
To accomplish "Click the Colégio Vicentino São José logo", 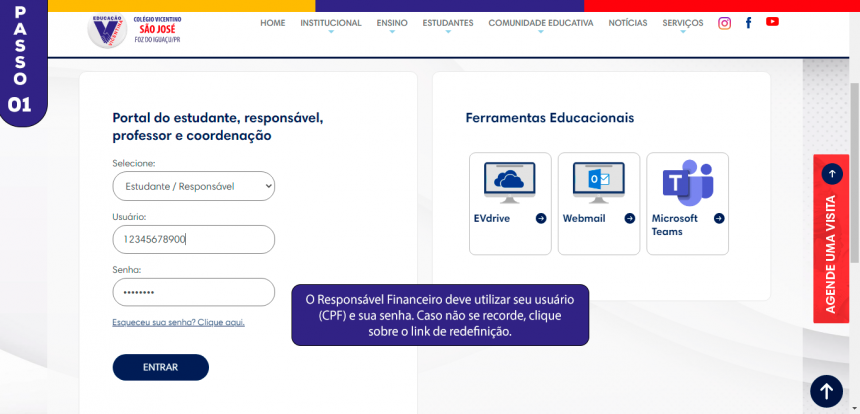I will tap(134, 30).
